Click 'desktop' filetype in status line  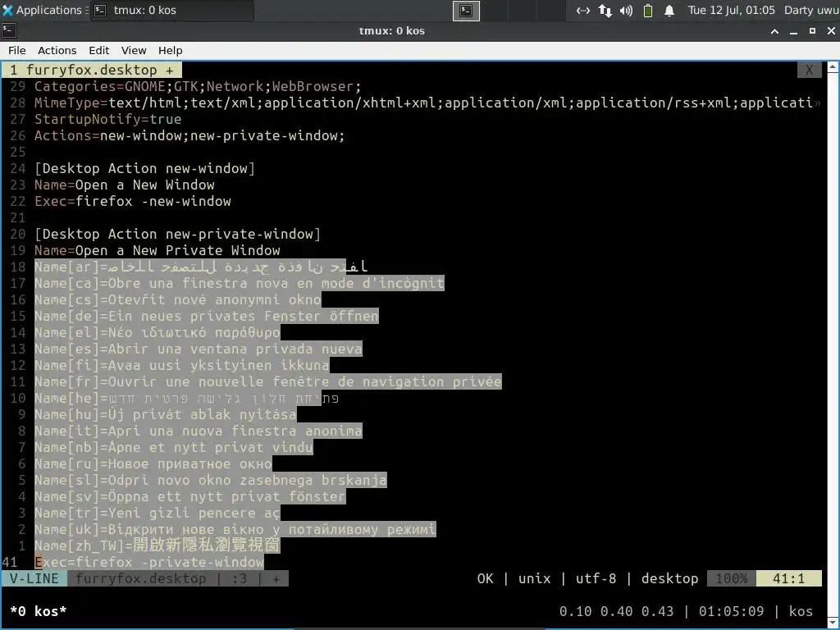click(x=669, y=578)
